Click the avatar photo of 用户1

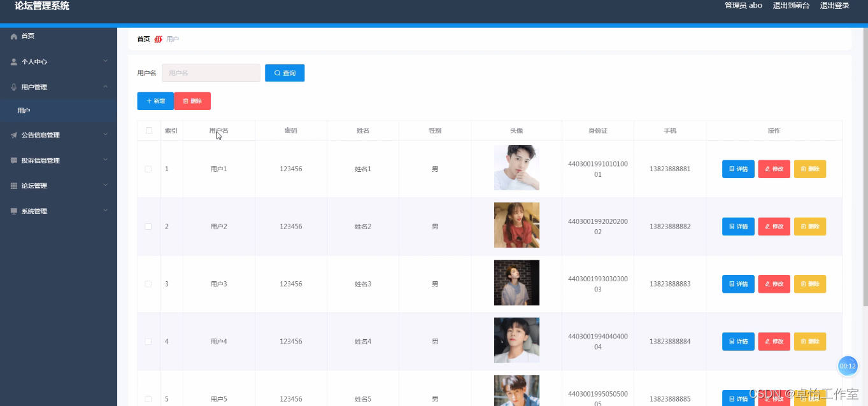516,168
